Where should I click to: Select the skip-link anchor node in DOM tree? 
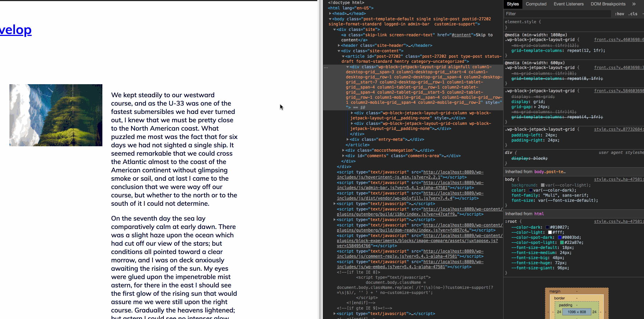click(417, 37)
